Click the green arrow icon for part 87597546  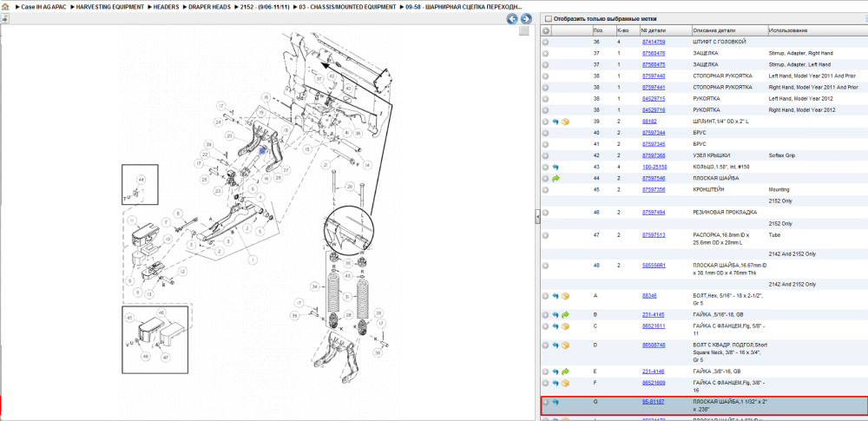[556, 178]
